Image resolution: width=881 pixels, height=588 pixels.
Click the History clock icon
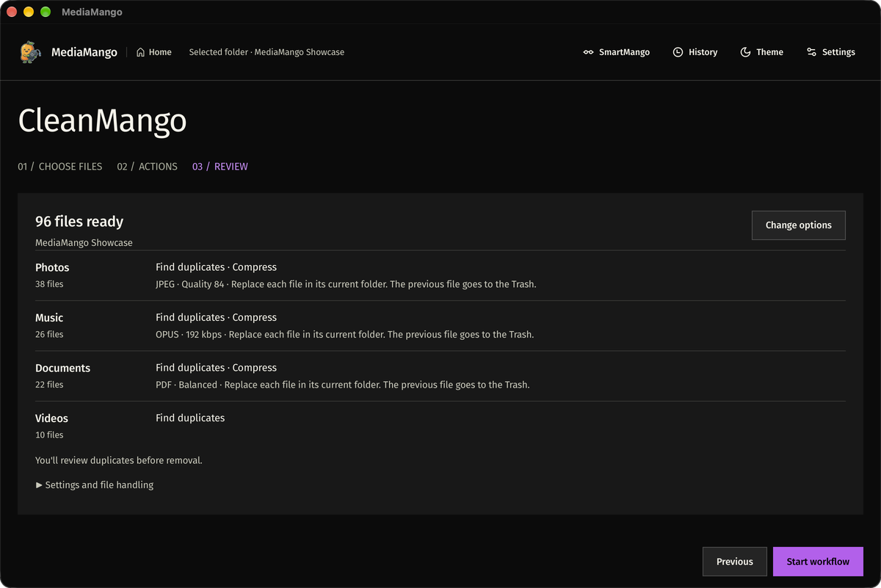[678, 52]
